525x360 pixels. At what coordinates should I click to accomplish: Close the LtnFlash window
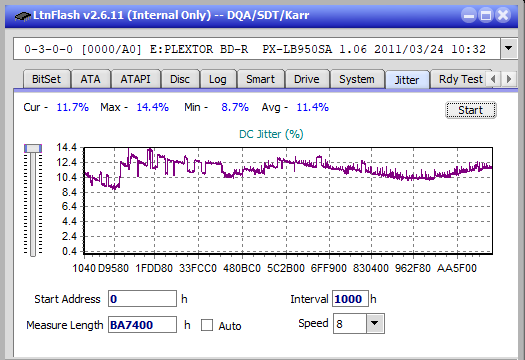(503, 15)
